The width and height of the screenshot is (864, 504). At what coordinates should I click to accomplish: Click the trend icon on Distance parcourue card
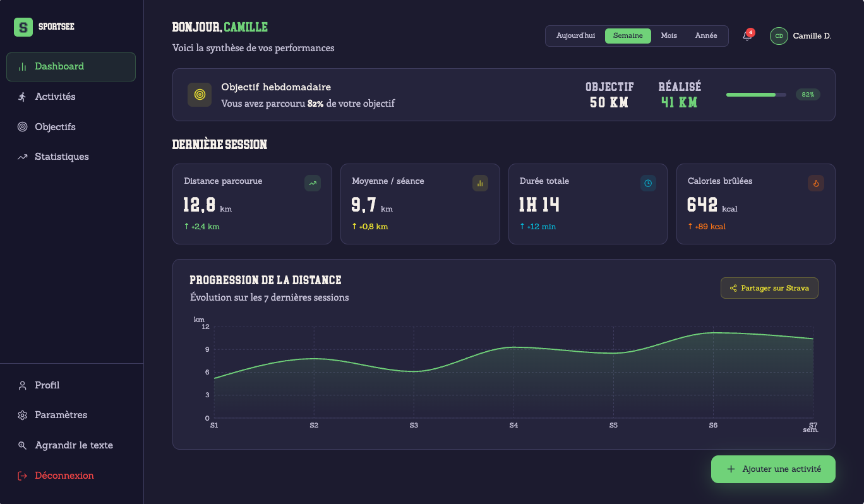click(313, 183)
